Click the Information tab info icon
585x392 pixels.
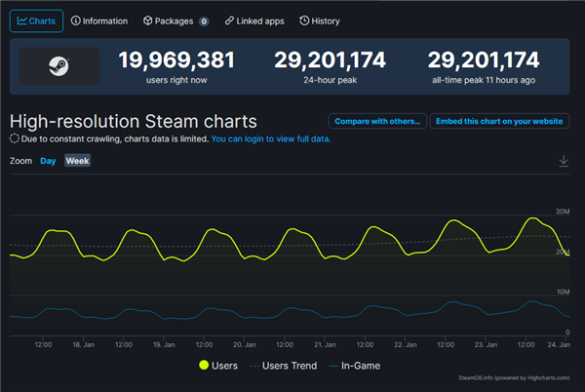pyautogui.click(x=76, y=20)
